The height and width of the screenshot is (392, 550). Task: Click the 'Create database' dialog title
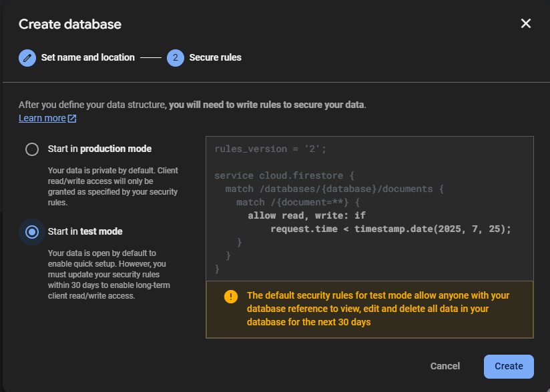pos(70,25)
